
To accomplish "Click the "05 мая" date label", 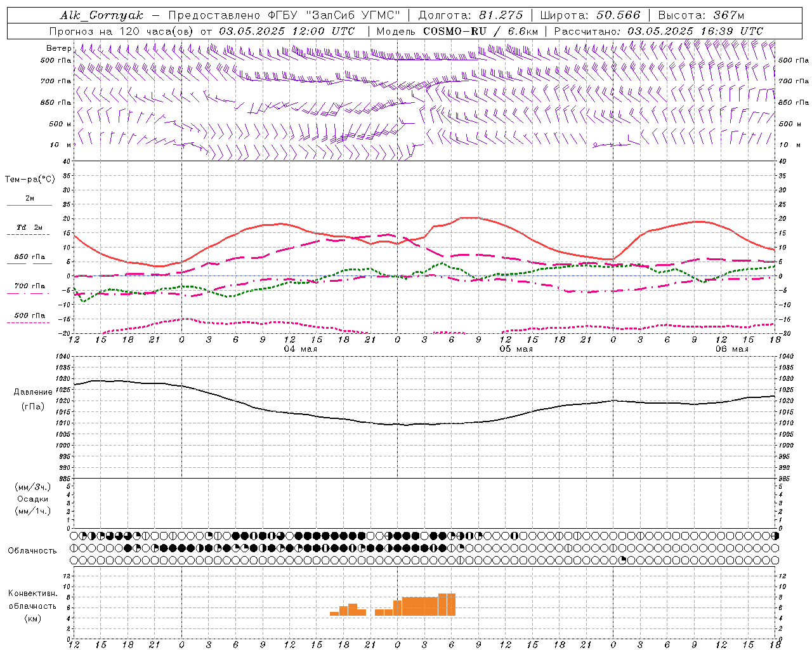I will pos(516,348).
